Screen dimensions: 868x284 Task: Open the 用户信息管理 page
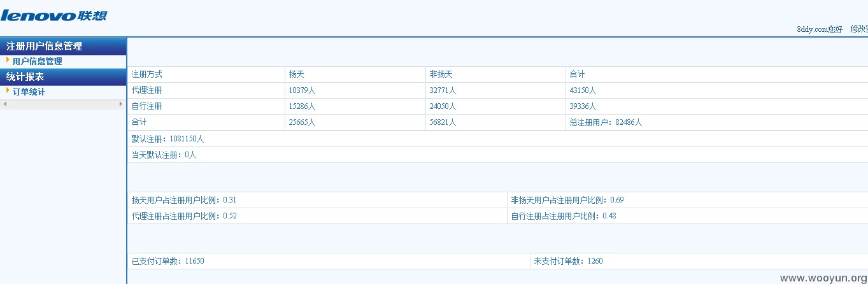point(38,61)
